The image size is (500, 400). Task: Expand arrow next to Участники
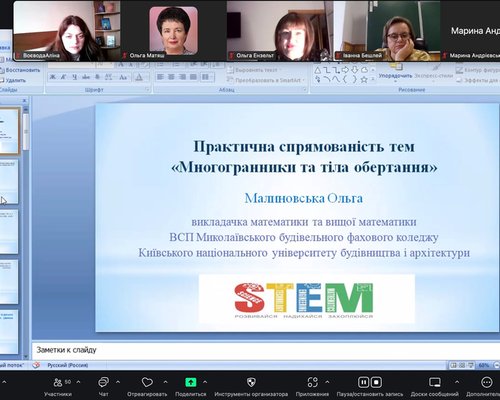(78, 382)
